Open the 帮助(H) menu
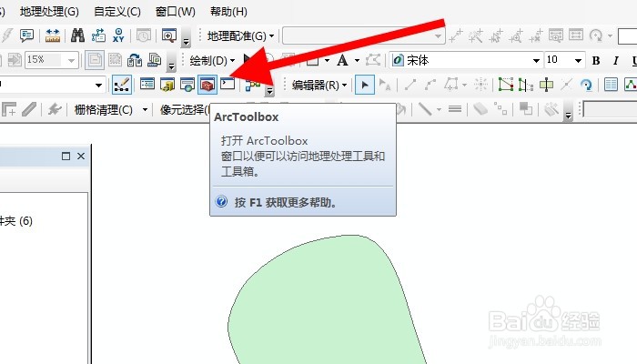This screenshot has width=637, height=364. [228, 11]
